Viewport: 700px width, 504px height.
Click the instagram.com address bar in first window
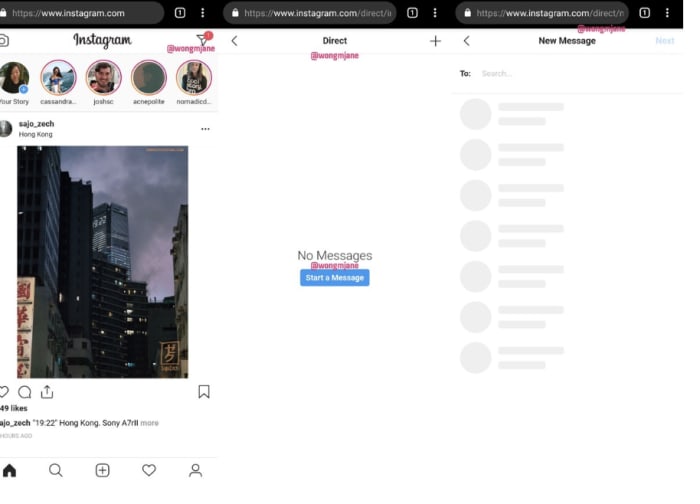(x=80, y=13)
